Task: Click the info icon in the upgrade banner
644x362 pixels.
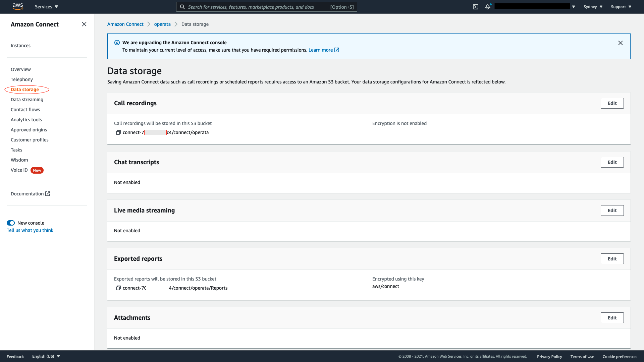Action: [117, 43]
